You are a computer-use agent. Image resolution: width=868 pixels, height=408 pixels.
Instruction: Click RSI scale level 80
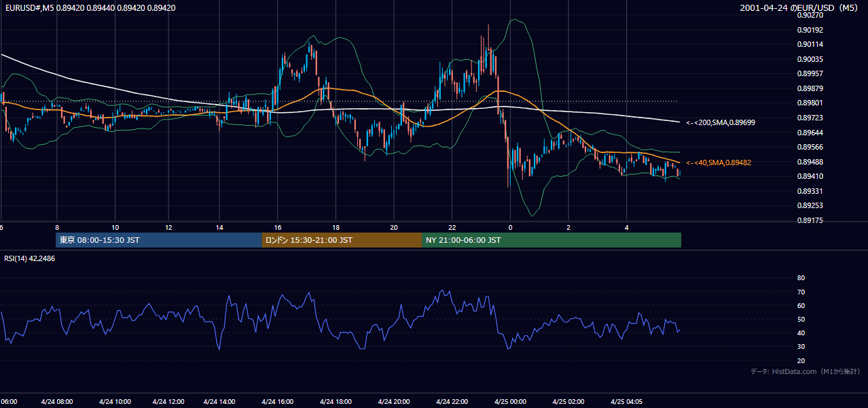click(801, 278)
